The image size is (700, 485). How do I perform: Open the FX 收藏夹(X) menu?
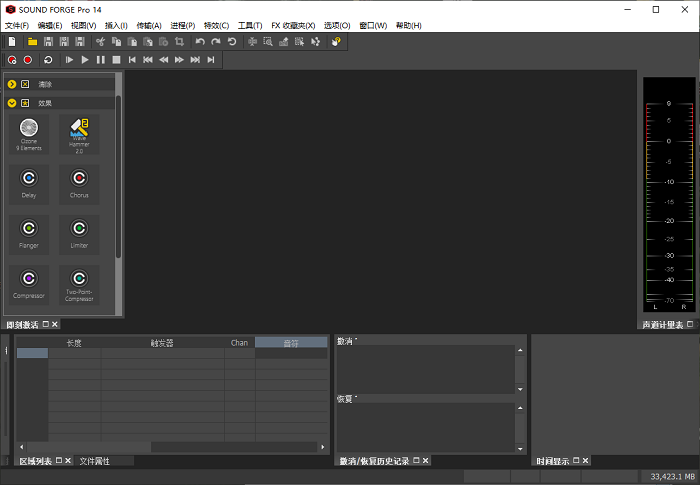(x=293, y=25)
